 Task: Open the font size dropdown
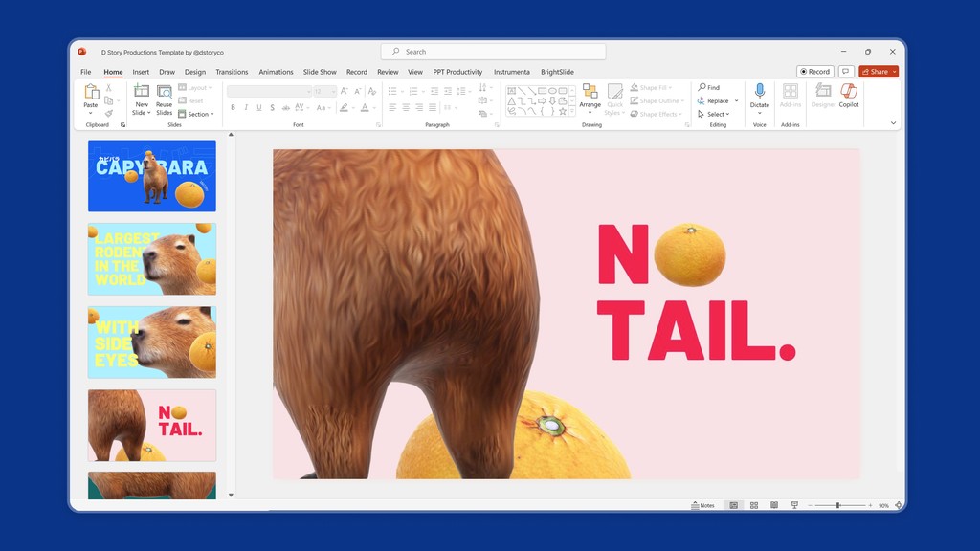332,91
